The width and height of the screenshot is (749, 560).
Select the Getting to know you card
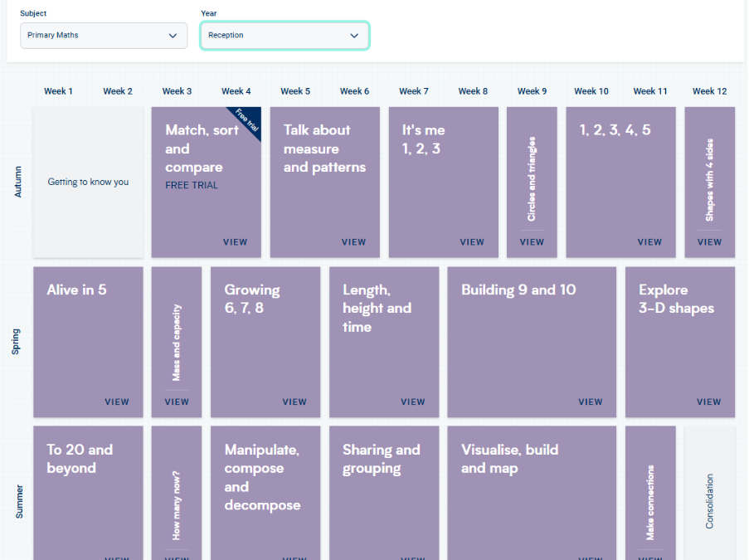88,183
